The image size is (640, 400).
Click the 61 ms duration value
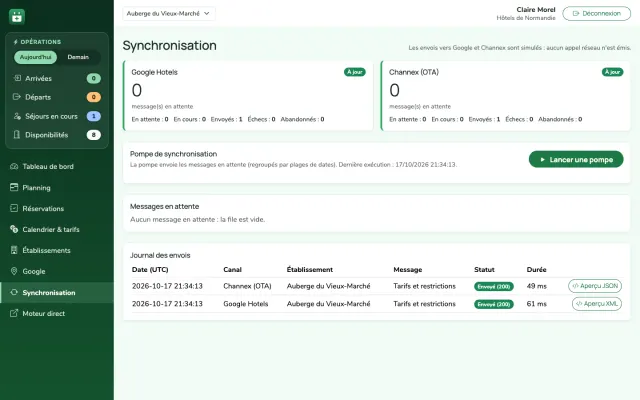coord(536,304)
